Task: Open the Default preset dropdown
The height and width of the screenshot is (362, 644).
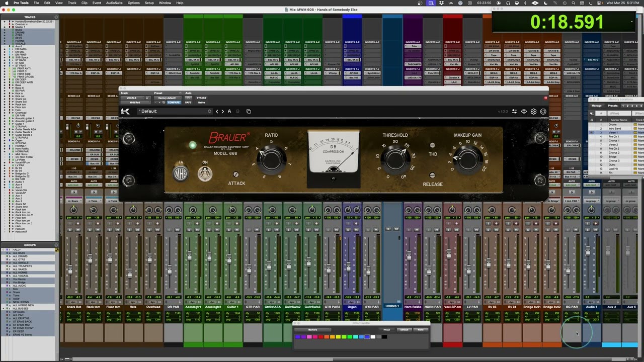Action: (174, 112)
